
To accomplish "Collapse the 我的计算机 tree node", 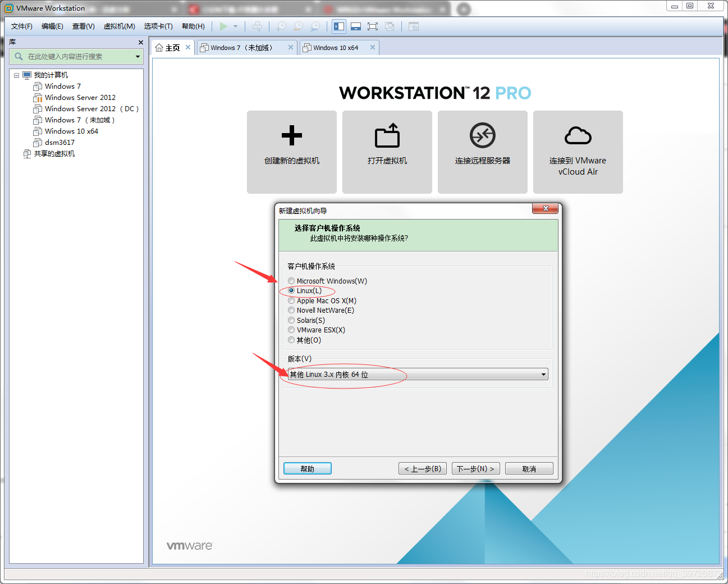I will click(16, 75).
